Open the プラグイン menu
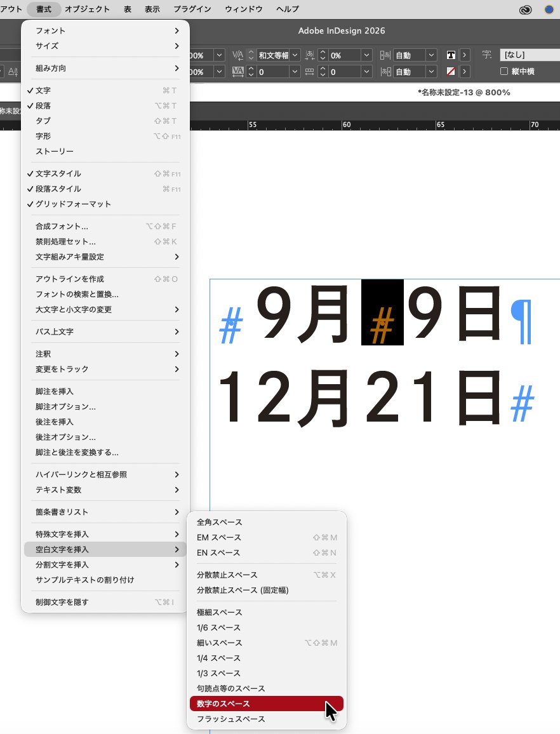The image size is (560, 734). point(192,9)
